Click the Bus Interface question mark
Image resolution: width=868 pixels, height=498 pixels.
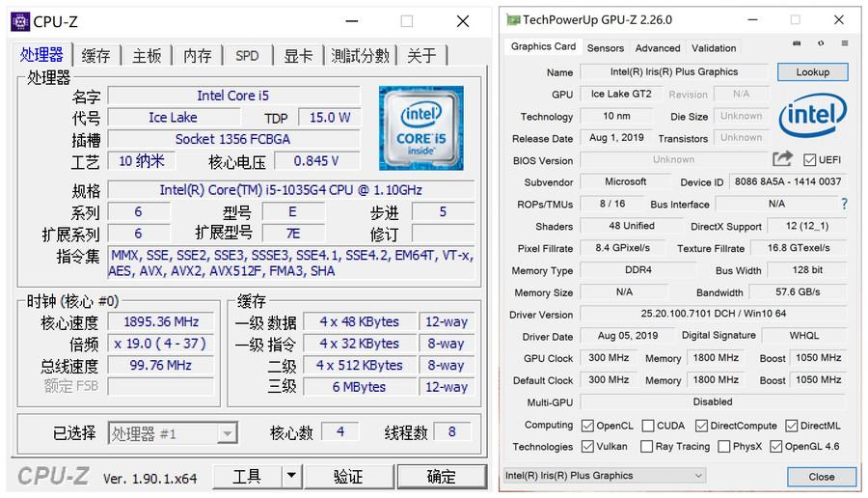click(844, 204)
